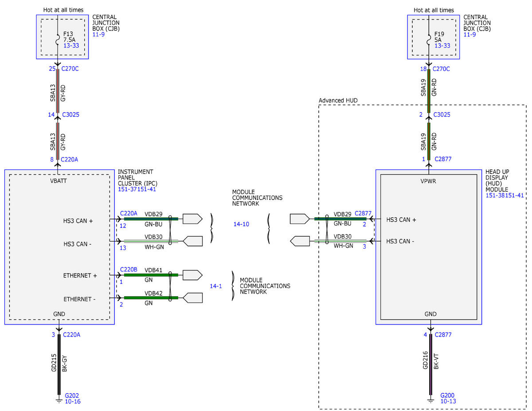Click connector C270C at pin 25
532x411 pixels.
click(x=70, y=69)
